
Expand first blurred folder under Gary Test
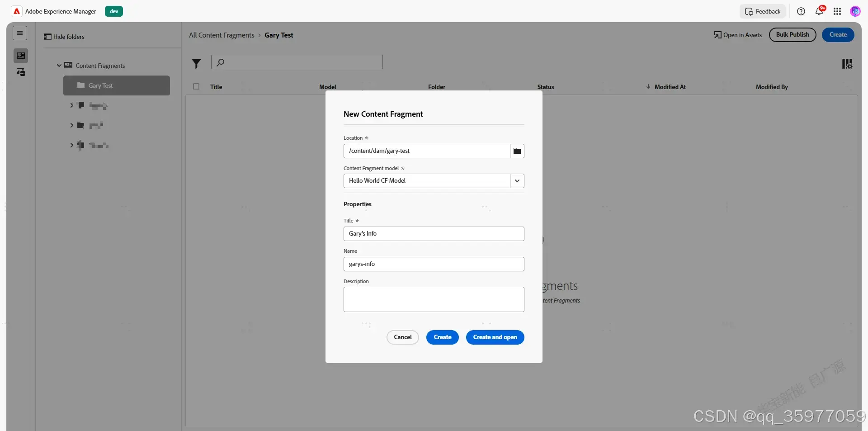pyautogui.click(x=71, y=105)
